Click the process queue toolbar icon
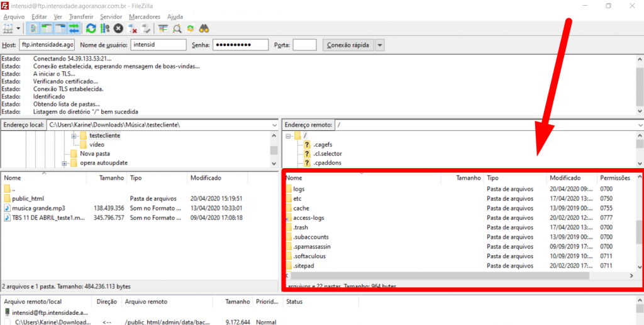Screen dimensions: 644x325 (105, 28)
